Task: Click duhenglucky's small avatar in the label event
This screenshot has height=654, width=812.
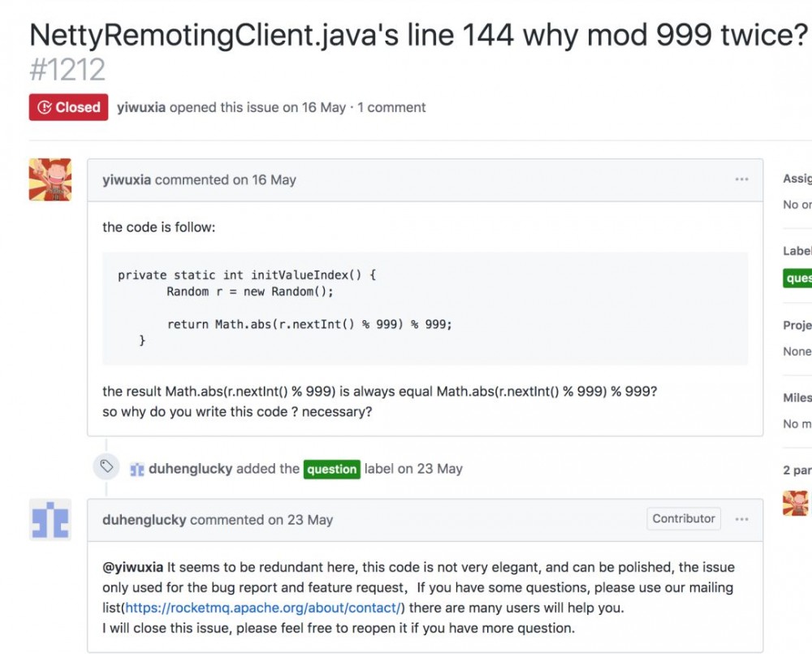Action: click(137, 469)
